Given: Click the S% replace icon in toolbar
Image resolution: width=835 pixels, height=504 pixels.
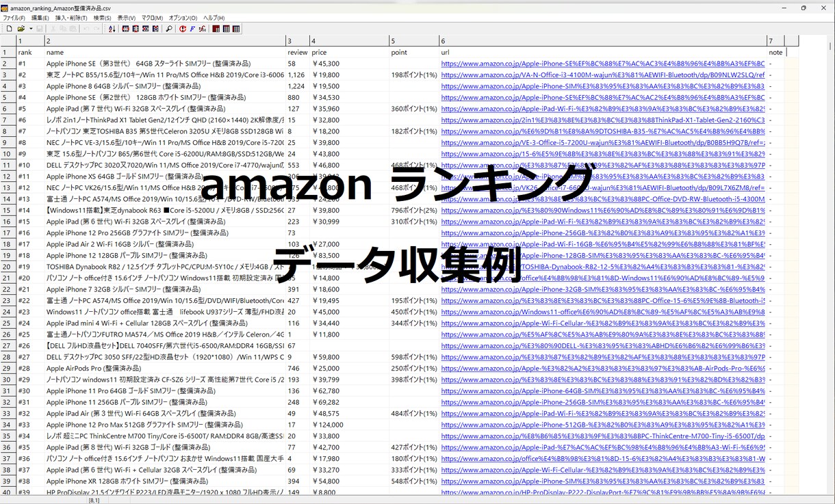Looking at the screenshot, I should coord(203,29).
